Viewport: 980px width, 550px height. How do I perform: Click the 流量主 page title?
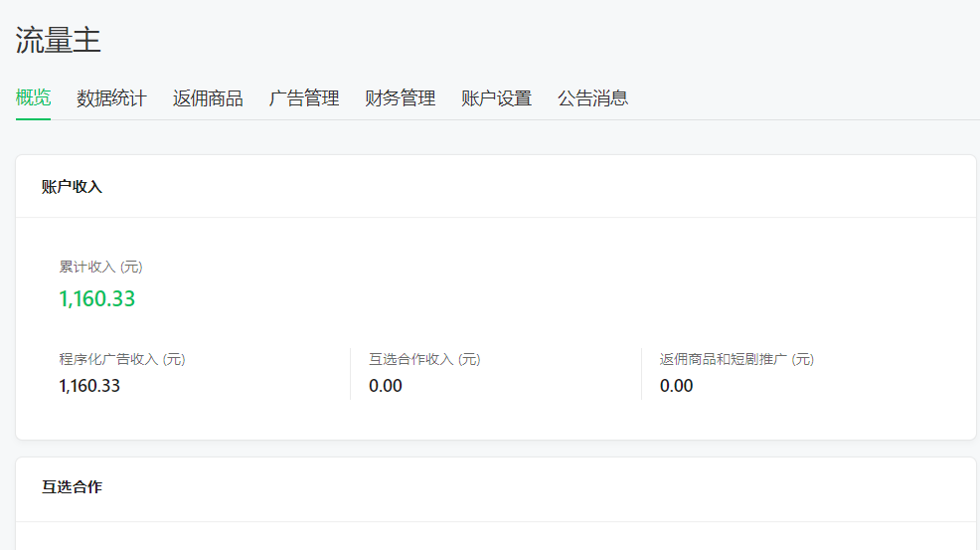[x=58, y=40]
